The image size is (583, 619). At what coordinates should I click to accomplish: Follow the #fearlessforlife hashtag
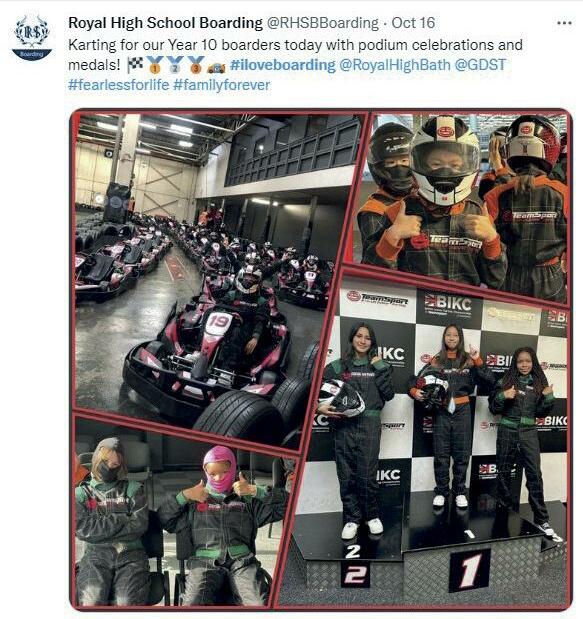click(118, 85)
